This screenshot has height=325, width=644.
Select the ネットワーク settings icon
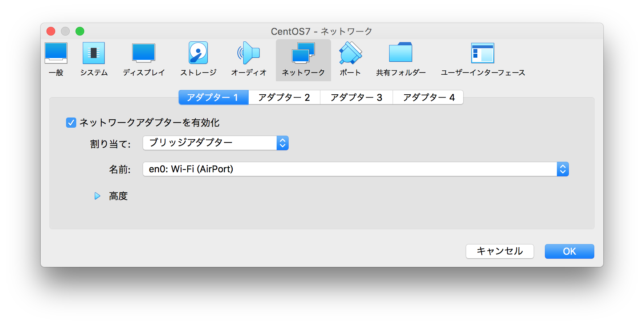pos(303,60)
